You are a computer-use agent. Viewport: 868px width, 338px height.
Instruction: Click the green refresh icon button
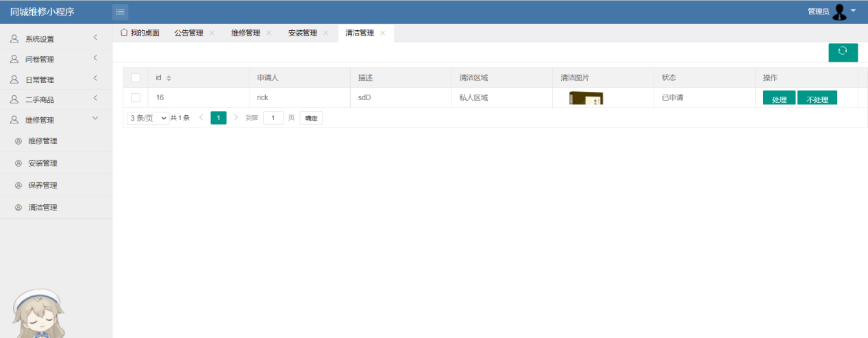tap(843, 52)
